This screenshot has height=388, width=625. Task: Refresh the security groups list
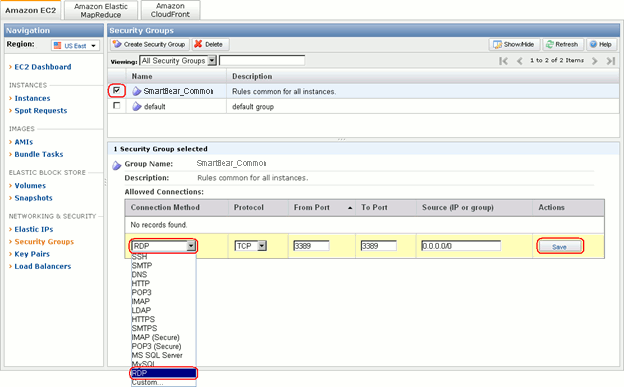pos(562,44)
